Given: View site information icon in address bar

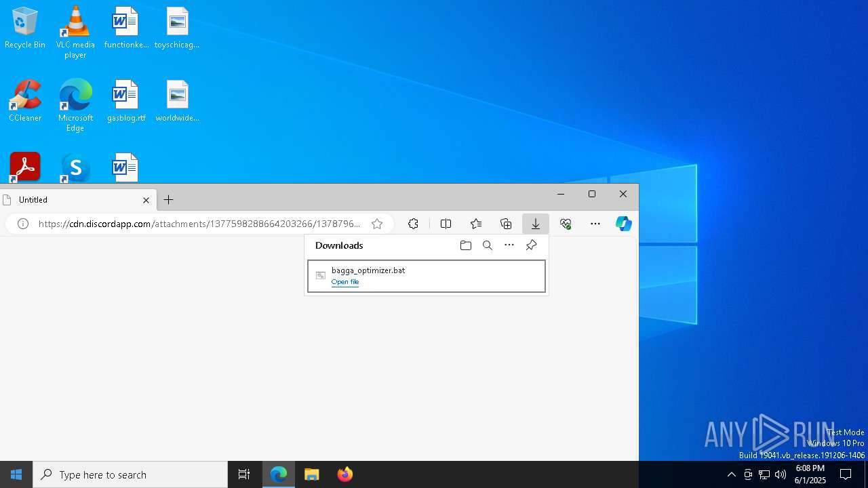Looking at the screenshot, I should click(x=23, y=224).
